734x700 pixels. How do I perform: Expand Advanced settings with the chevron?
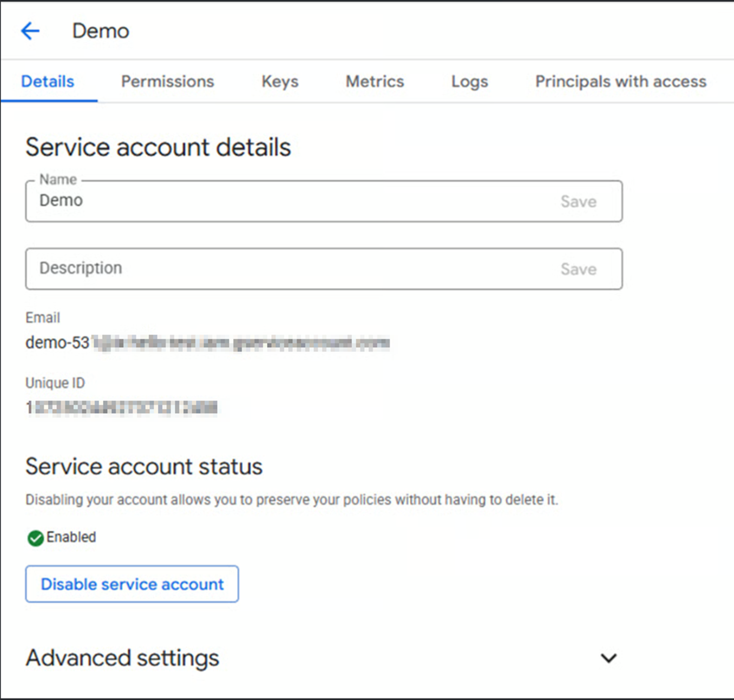608,658
